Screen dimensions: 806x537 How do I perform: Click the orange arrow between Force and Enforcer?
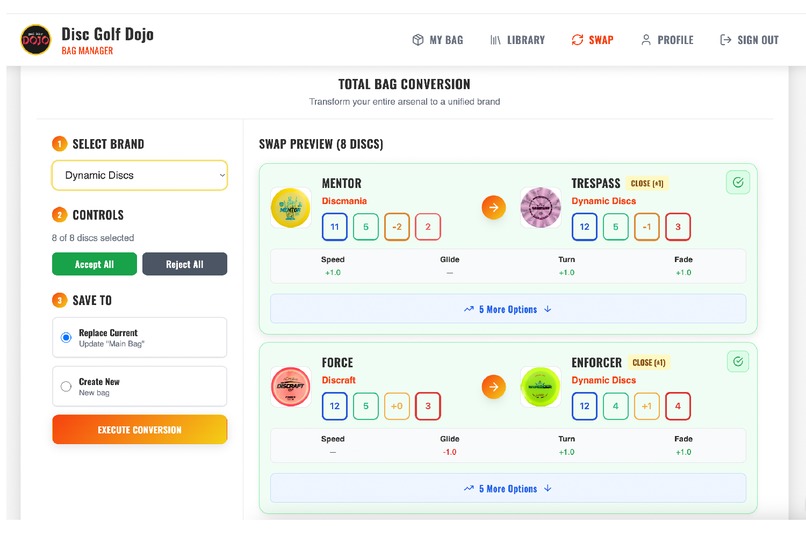click(493, 387)
